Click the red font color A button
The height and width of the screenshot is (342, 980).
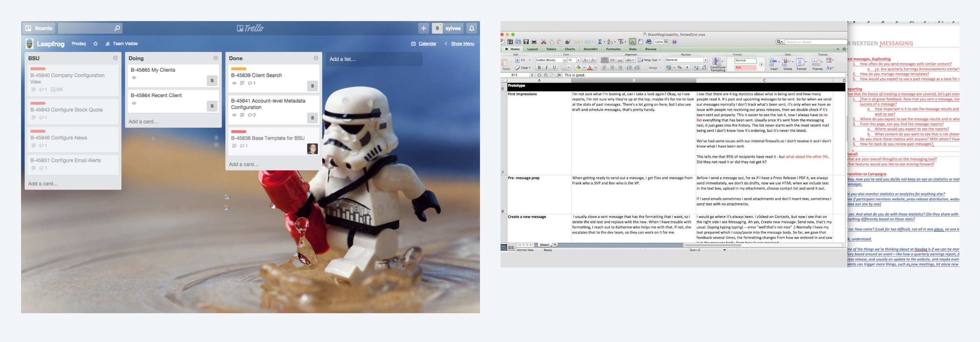590,67
